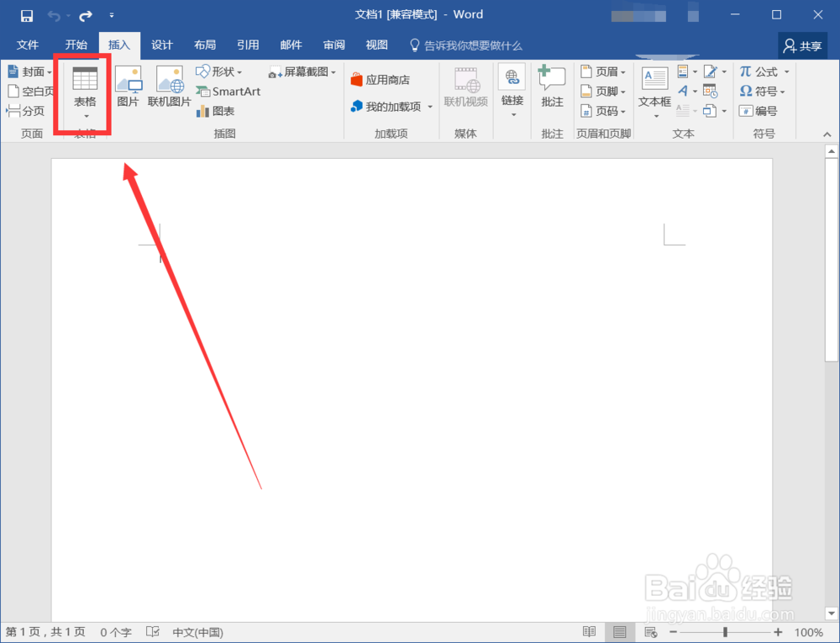This screenshot has width=840, height=643.
Task: Open the 屏幕截图 (Screenshot) dropdown
Action: pos(302,71)
